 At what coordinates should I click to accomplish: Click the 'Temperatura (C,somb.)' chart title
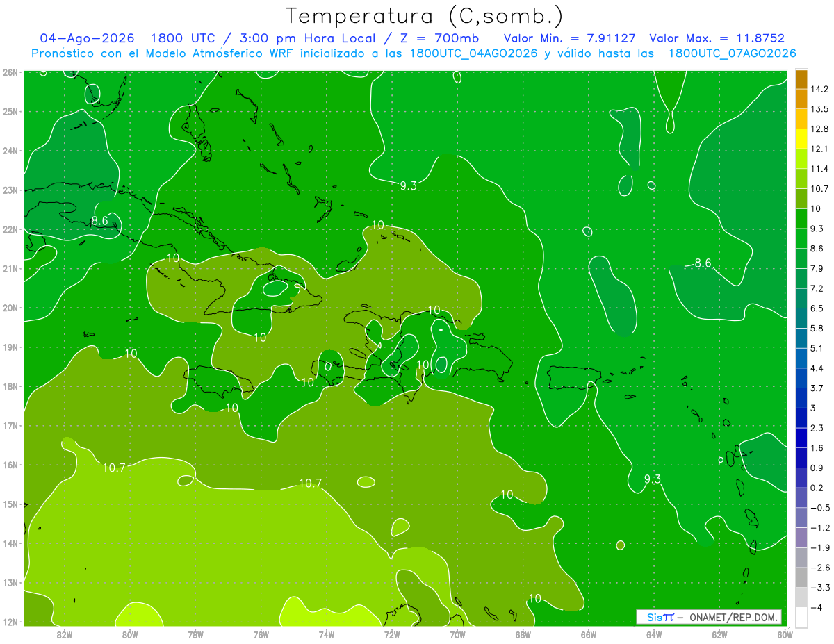425,16
